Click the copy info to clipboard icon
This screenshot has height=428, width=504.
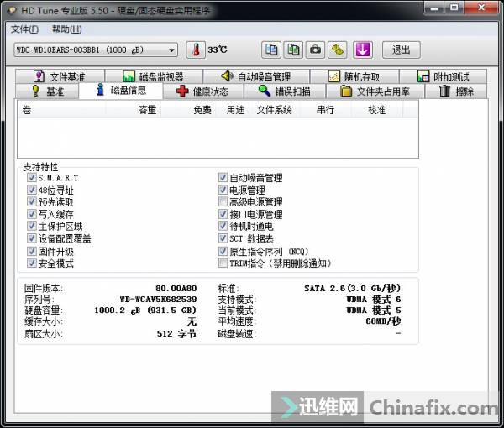coord(271,50)
